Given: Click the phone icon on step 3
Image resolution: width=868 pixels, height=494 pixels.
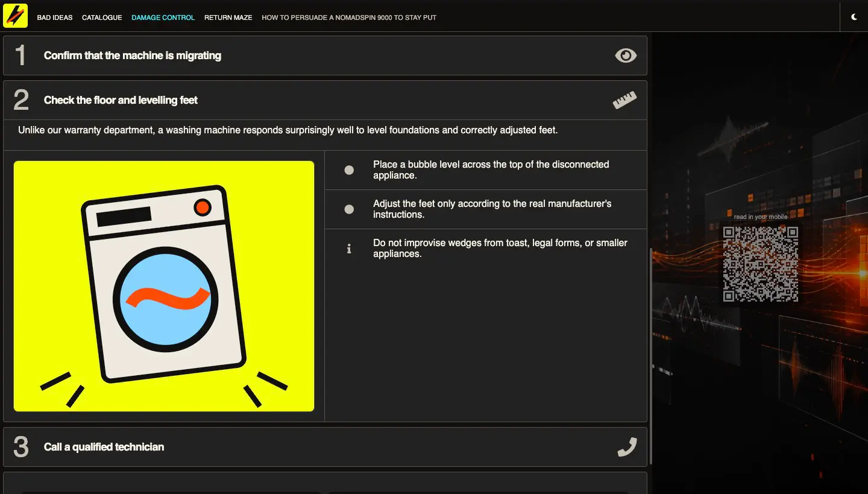Looking at the screenshot, I should [x=627, y=447].
